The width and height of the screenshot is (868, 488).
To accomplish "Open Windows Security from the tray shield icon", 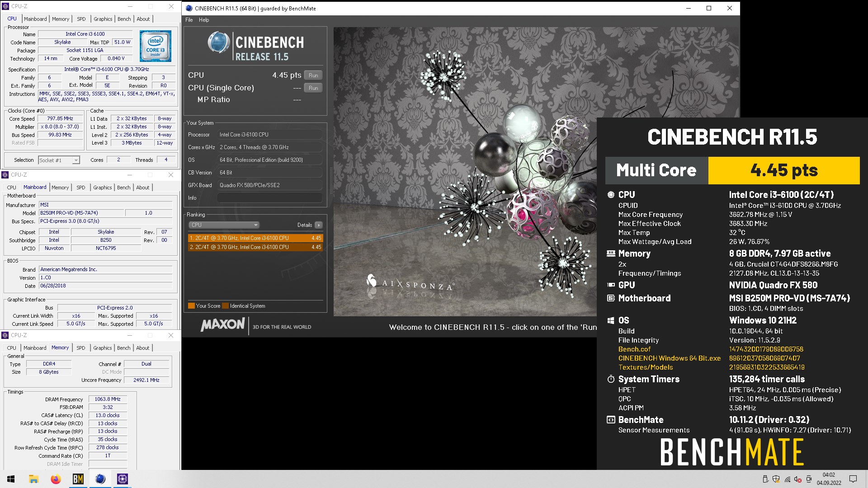I will (x=776, y=479).
